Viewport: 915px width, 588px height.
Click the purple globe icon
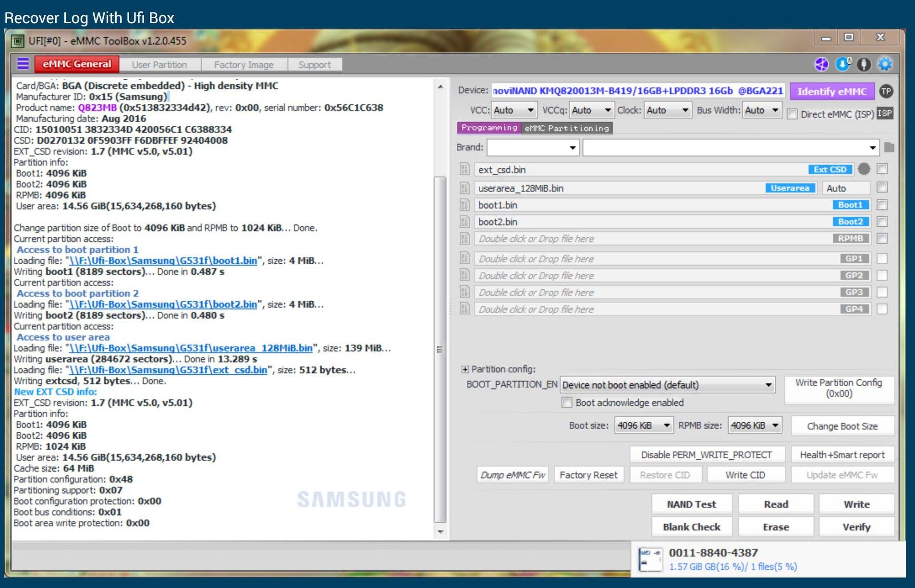tap(822, 64)
